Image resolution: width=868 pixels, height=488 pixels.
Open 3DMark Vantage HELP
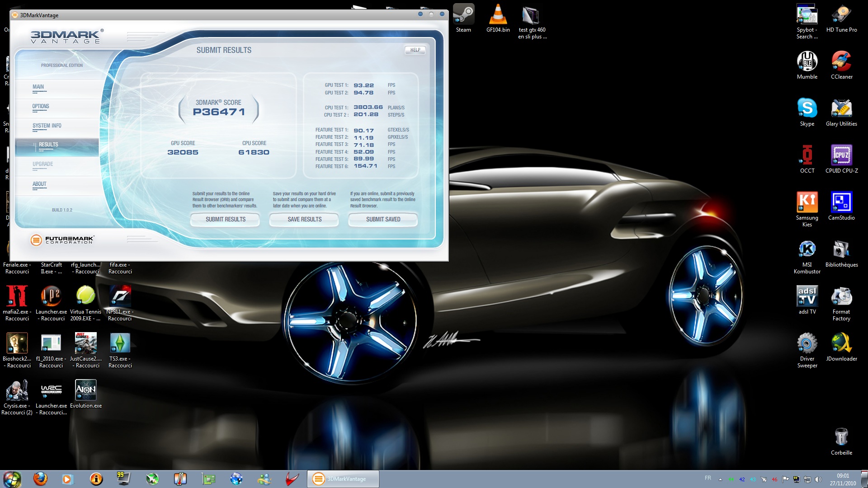point(415,50)
